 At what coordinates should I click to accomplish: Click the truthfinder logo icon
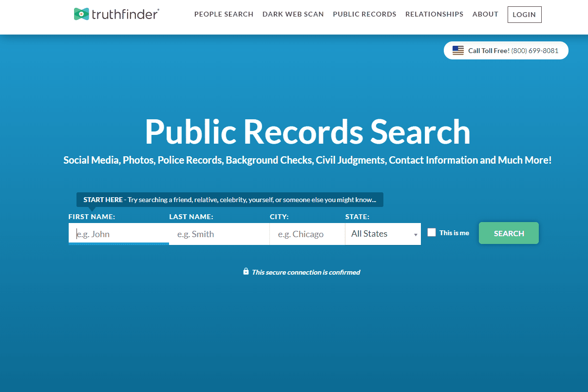coord(81,14)
